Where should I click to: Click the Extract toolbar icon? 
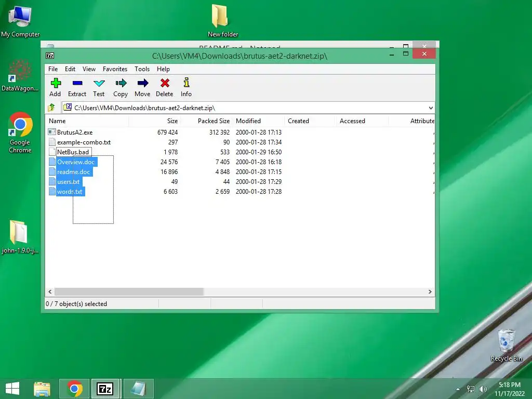point(77,83)
